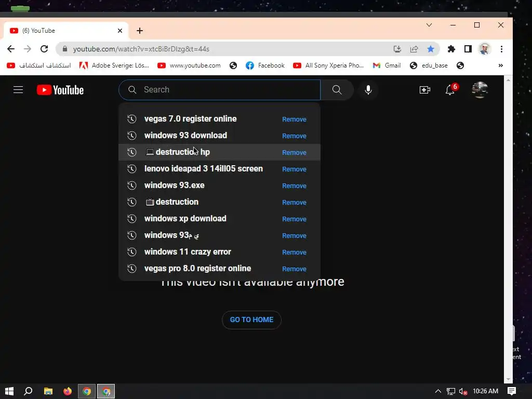Open Chrome three-dot menu

501,49
